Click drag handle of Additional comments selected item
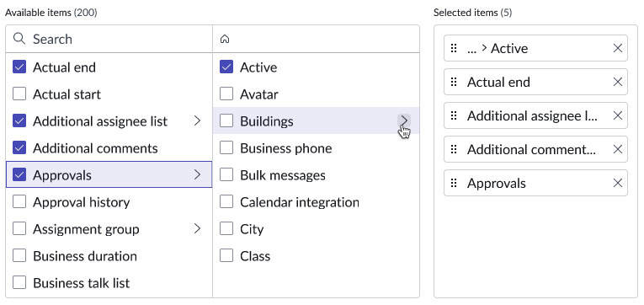 (454, 150)
